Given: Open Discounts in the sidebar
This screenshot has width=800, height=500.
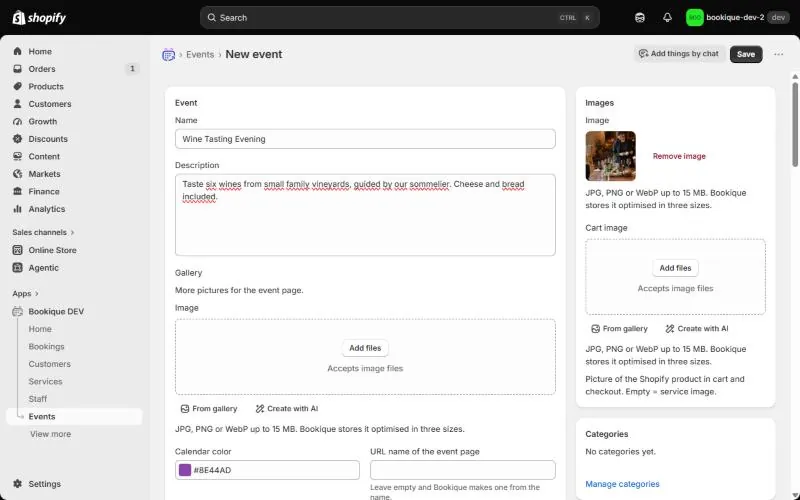Looking at the screenshot, I should (74, 139).
